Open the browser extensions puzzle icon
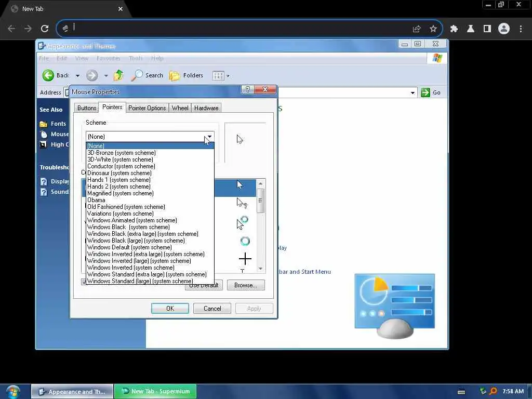This screenshot has width=532, height=399. point(454,29)
